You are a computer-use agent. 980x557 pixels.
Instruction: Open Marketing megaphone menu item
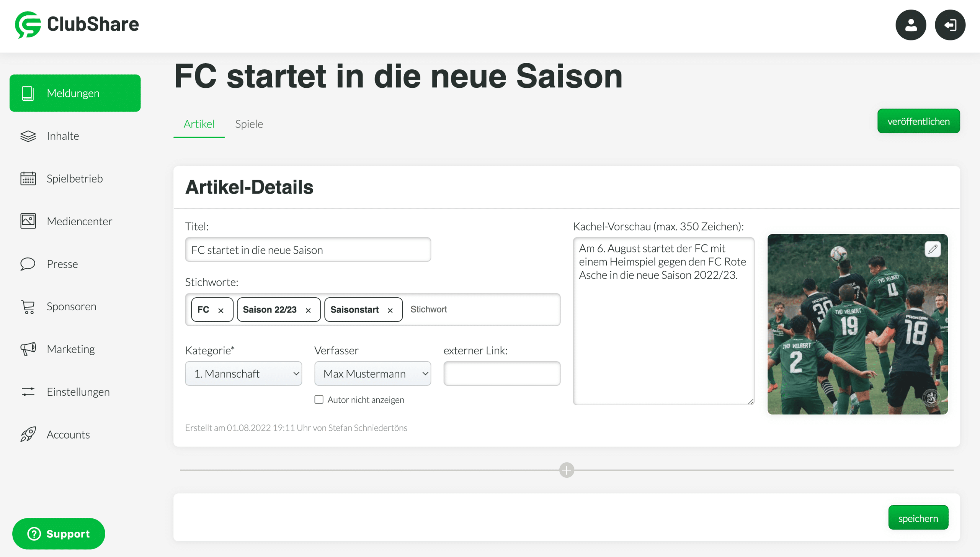[70, 349]
